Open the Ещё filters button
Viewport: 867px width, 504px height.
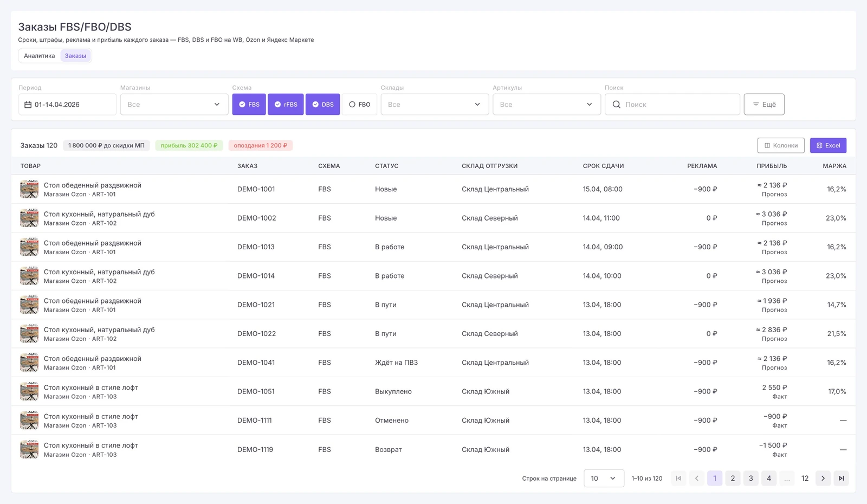pos(764,105)
